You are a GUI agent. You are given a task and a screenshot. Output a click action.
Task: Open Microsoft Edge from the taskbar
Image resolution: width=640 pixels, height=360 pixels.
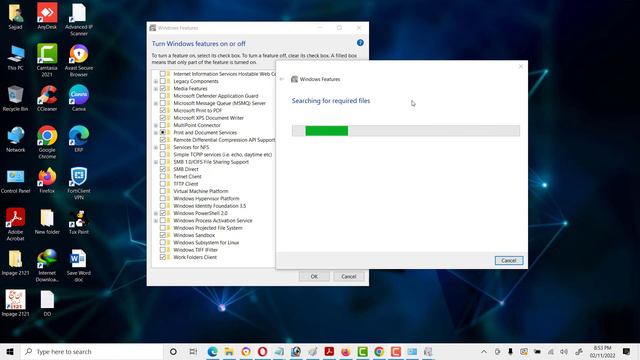point(212,351)
